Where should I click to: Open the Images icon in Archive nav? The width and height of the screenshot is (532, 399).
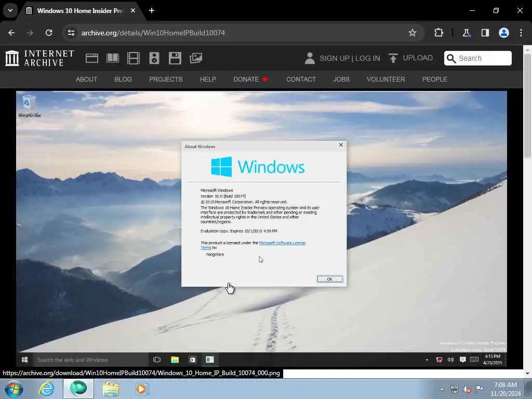[x=196, y=58]
